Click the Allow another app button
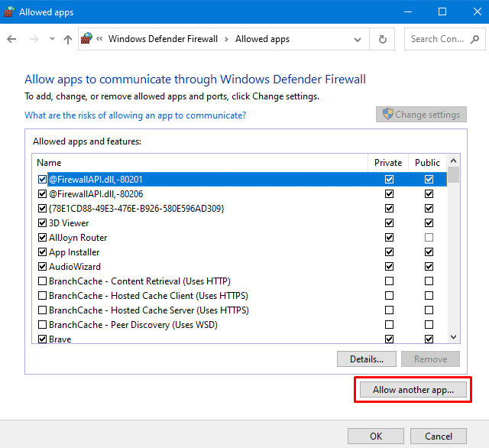 click(413, 390)
